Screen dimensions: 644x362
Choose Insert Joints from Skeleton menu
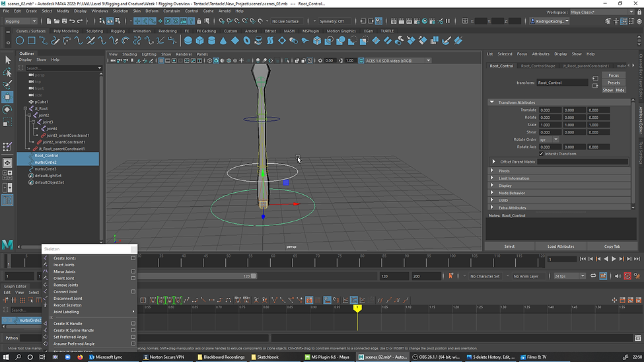pyautogui.click(x=63, y=265)
